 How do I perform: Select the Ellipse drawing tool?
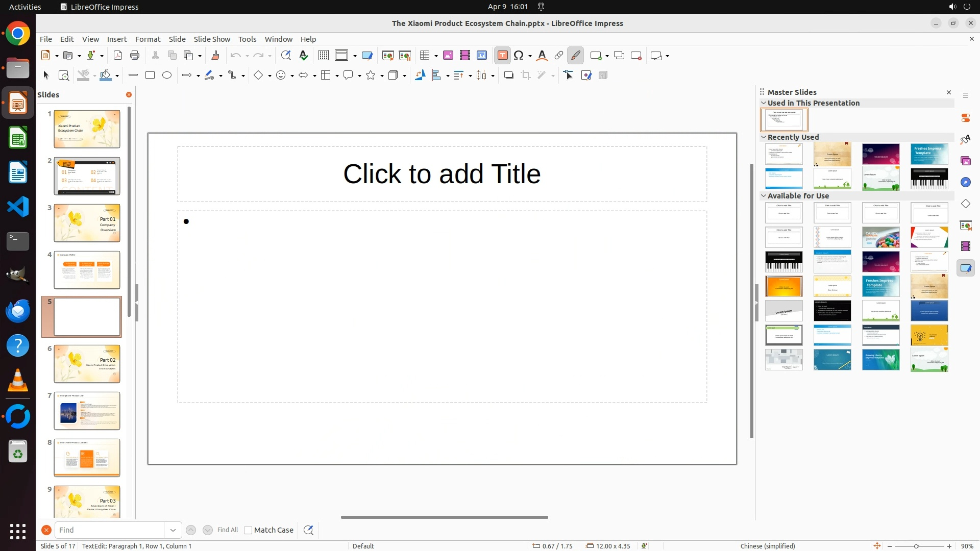pyautogui.click(x=167, y=76)
